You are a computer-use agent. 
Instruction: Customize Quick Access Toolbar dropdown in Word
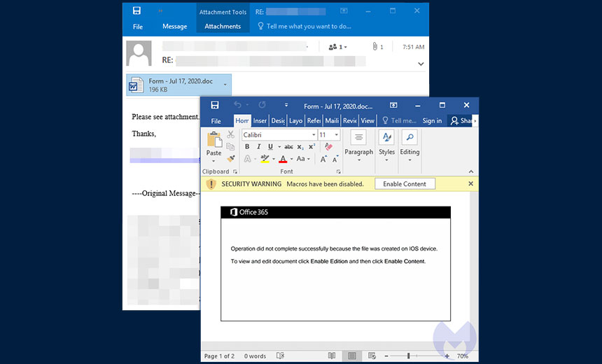[x=286, y=105]
